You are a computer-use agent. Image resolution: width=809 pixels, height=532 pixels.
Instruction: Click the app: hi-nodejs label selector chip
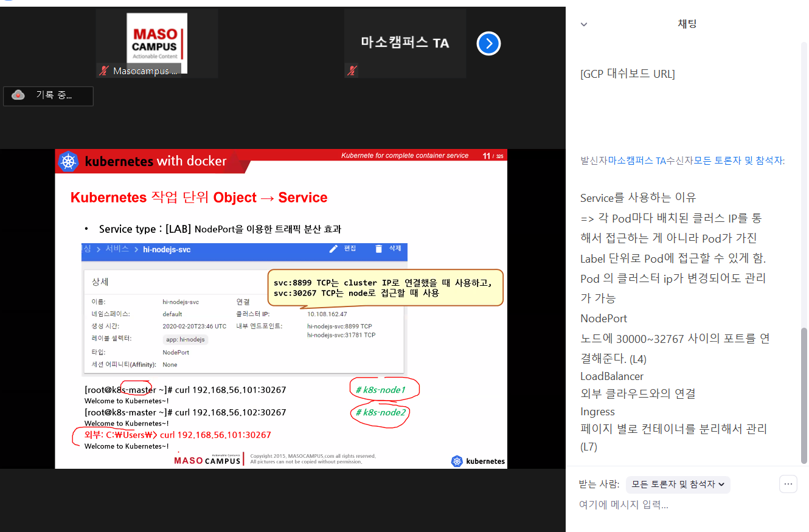point(186,339)
